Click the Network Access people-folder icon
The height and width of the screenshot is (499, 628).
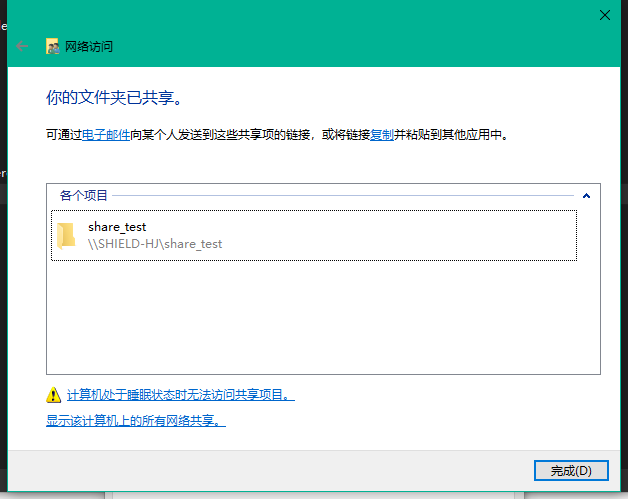click(x=52, y=46)
